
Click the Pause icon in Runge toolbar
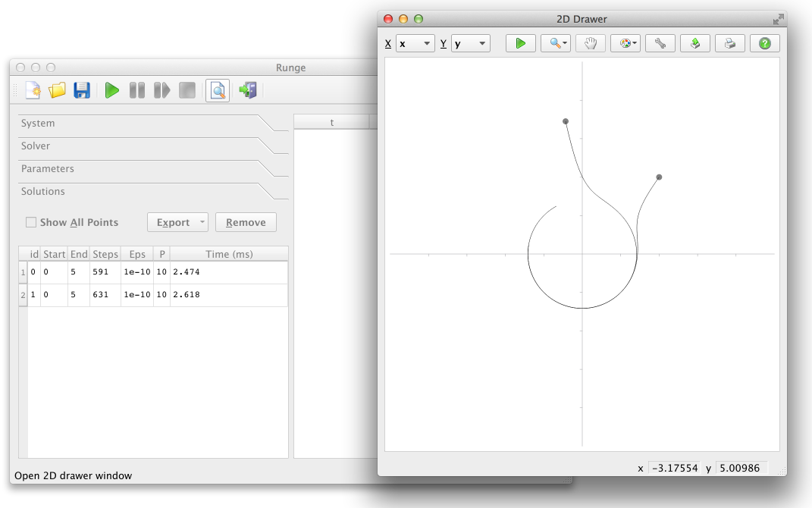pyautogui.click(x=136, y=90)
